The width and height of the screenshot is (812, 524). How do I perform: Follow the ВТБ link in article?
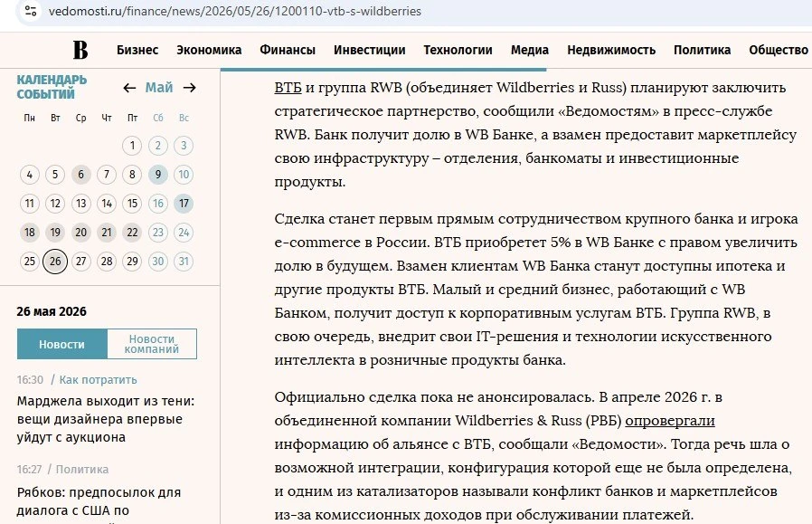pos(288,88)
